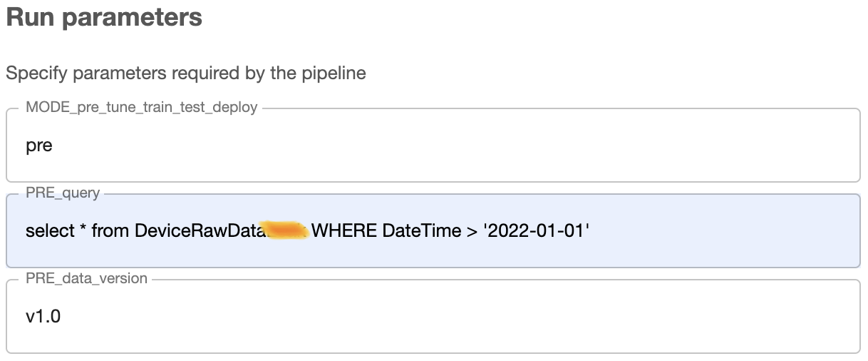This screenshot has width=868, height=361.
Task: Focus the PRE_query text field
Action: (433, 230)
